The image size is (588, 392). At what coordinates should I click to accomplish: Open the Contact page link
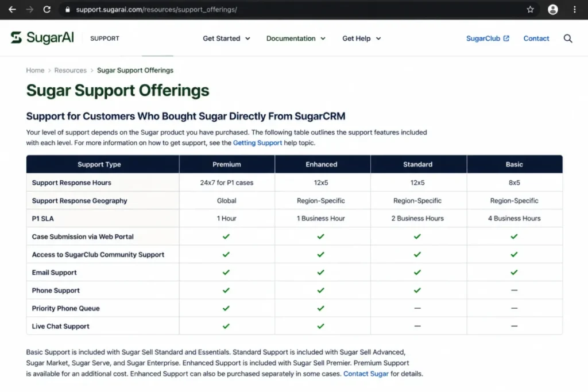coord(536,38)
